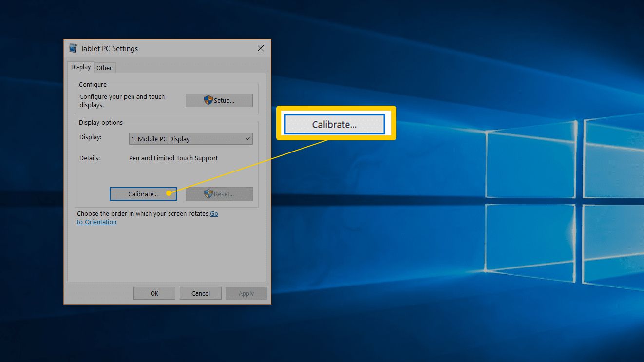Click the 'Details:' label
The width and height of the screenshot is (644, 362).
coord(90,158)
